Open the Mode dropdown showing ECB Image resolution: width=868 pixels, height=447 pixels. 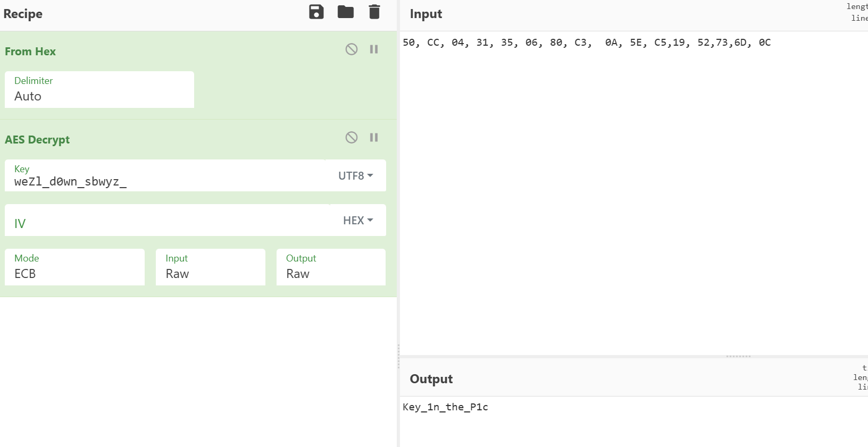[74, 267]
